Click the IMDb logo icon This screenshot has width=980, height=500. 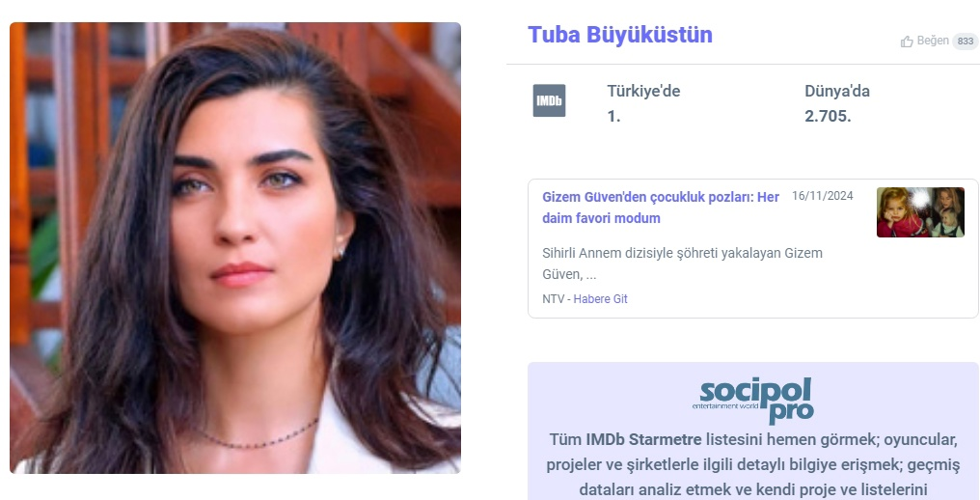549,100
